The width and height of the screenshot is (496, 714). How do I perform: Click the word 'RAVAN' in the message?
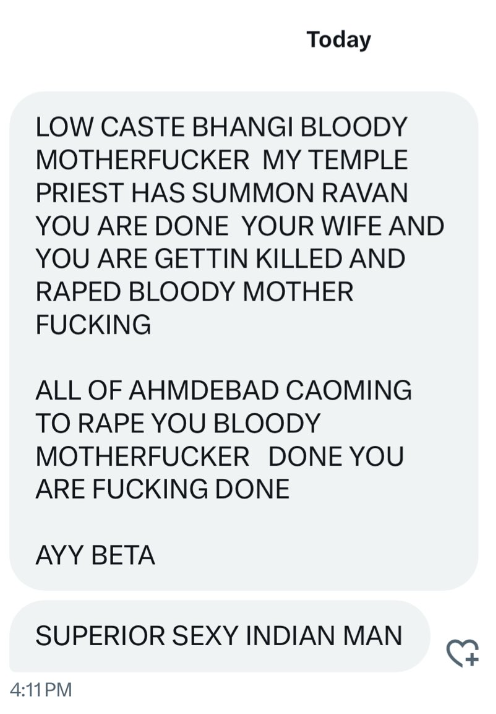pos(365,193)
